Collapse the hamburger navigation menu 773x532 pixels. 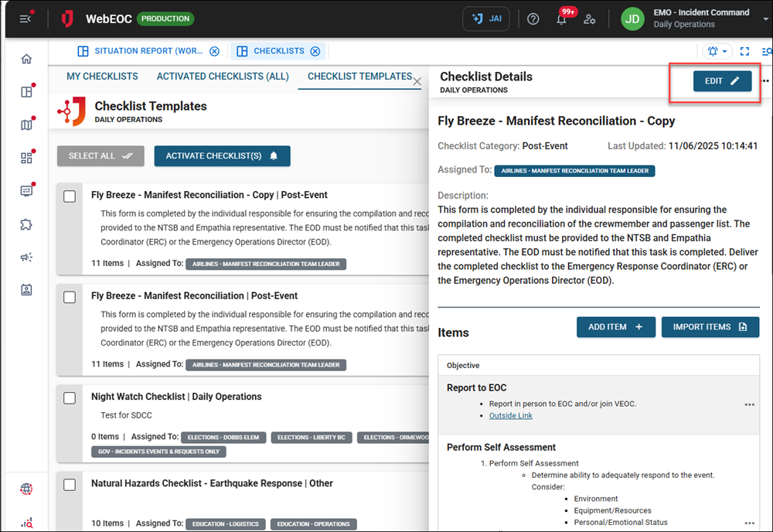click(26, 19)
